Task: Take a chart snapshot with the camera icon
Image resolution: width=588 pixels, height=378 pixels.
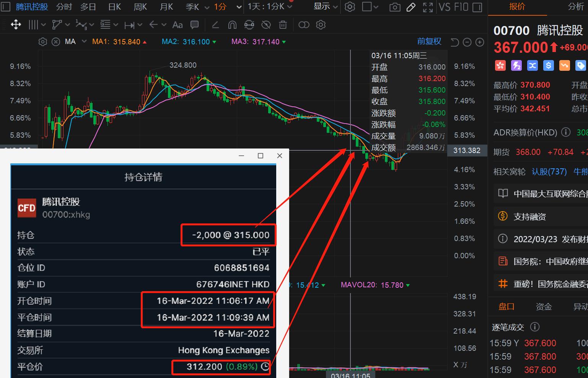Action: 394,7
